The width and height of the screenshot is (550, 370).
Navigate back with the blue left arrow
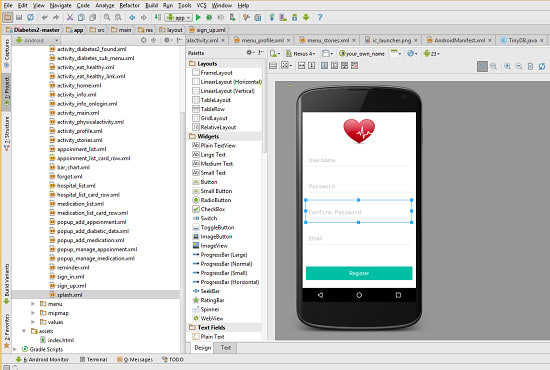tap(132, 17)
